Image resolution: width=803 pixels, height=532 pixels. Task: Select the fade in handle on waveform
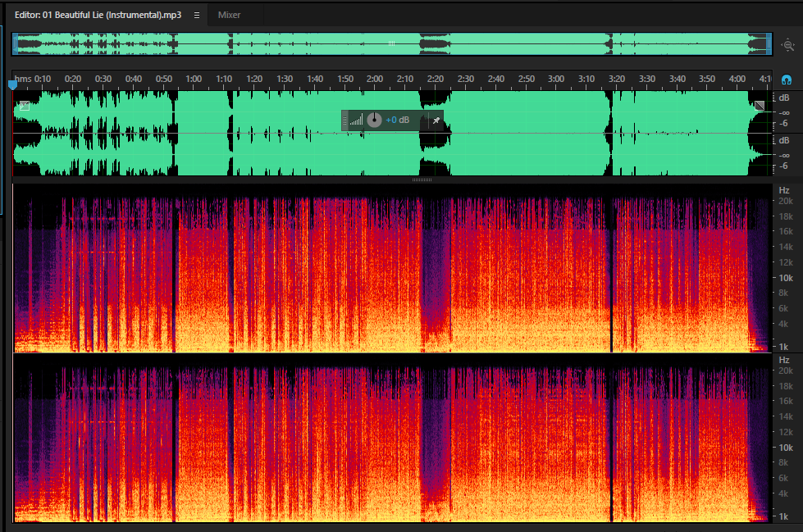click(24, 106)
